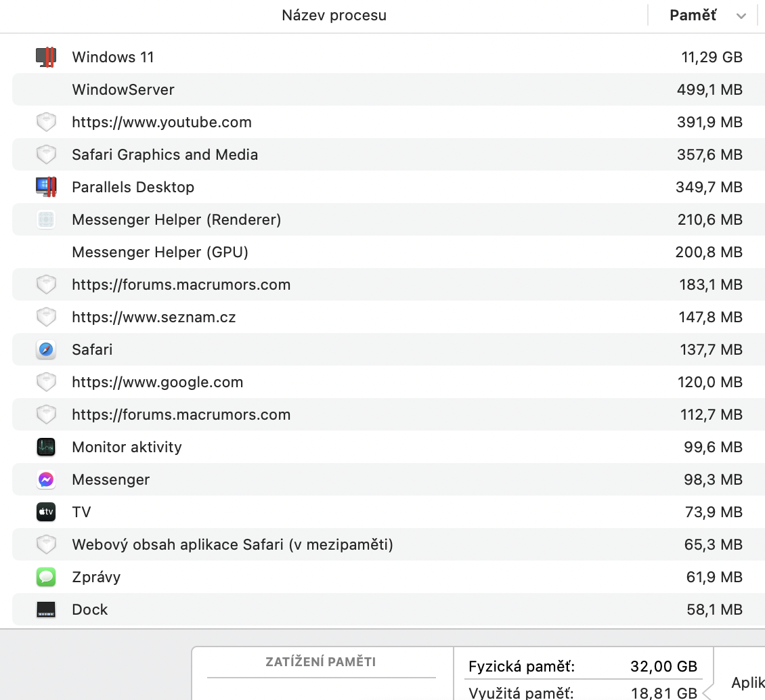Click the Safari compass icon
The width and height of the screenshot is (765, 700).
point(46,349)
